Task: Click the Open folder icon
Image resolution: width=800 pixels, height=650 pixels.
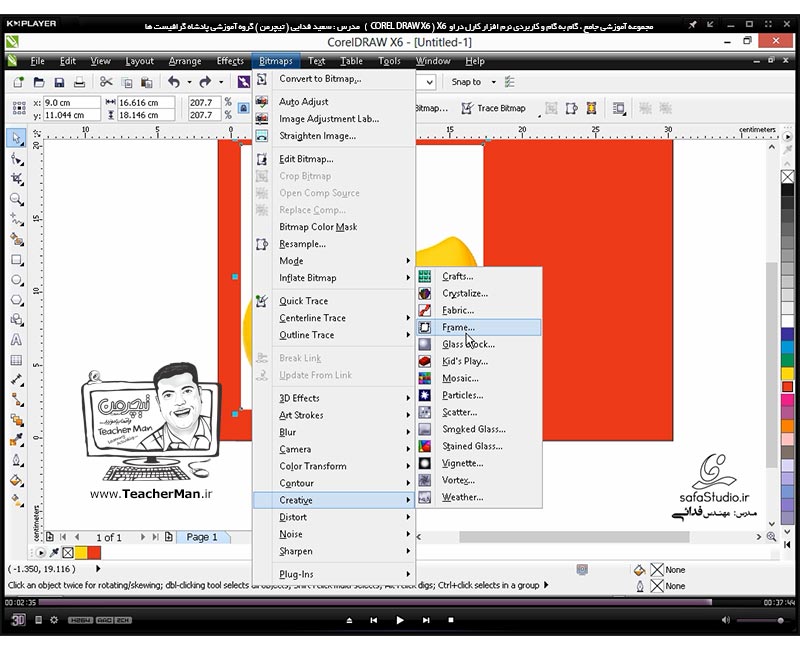Action: point(39,82)
